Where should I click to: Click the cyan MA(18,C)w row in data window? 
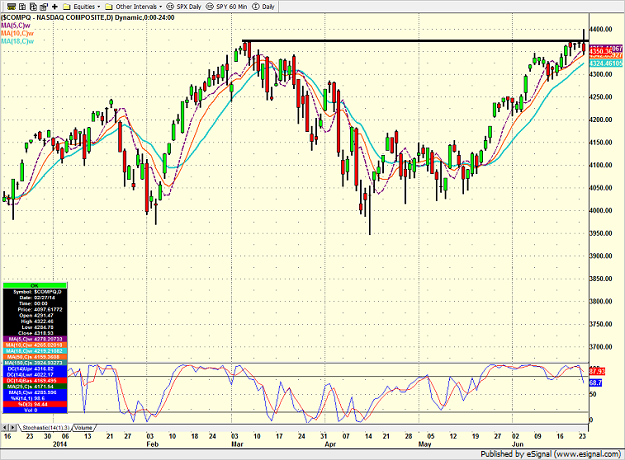[x=35, y=351]
